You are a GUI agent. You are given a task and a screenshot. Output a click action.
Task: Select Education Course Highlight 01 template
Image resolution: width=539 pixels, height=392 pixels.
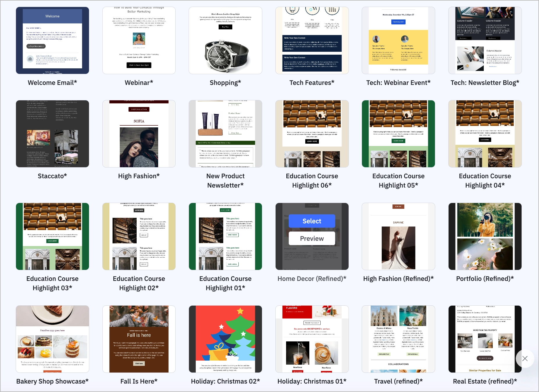point(225,236)
